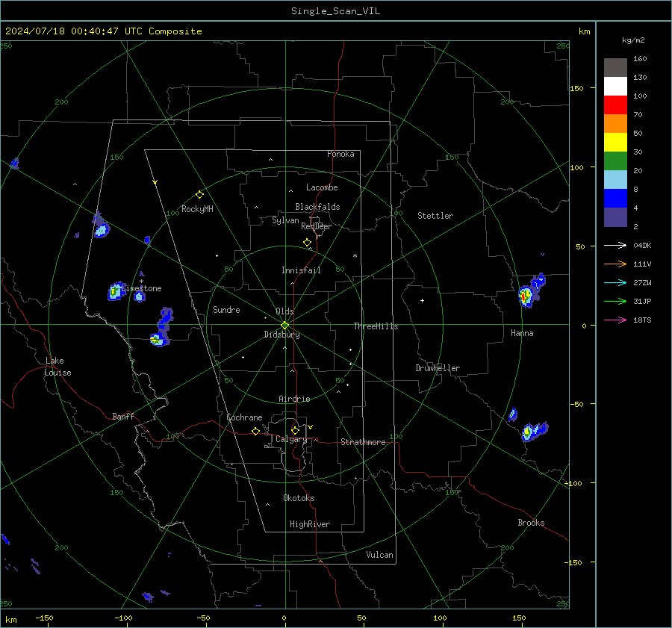Viewport: 672px width, 628px height.
Task: Click the Sylvan label
Action: point(285,220)
